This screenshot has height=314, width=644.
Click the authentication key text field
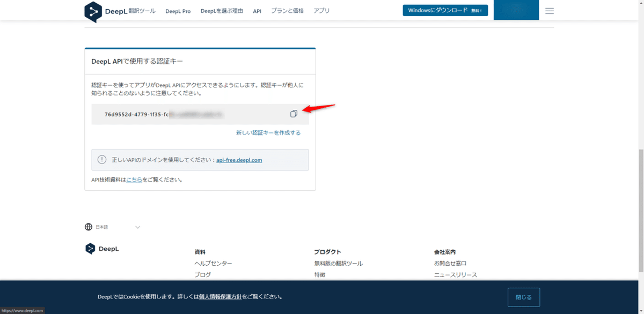pyautogui.click(x=200, y=114)
